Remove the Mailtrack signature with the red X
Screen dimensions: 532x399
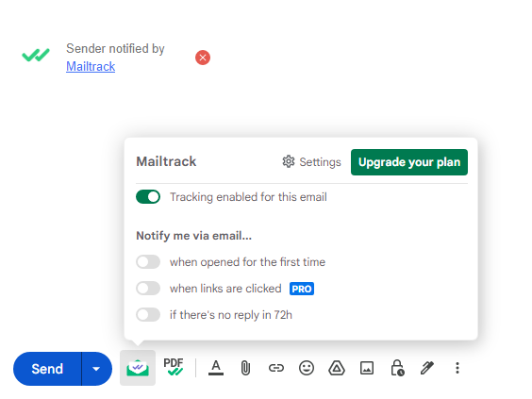[x=203, y=58]
